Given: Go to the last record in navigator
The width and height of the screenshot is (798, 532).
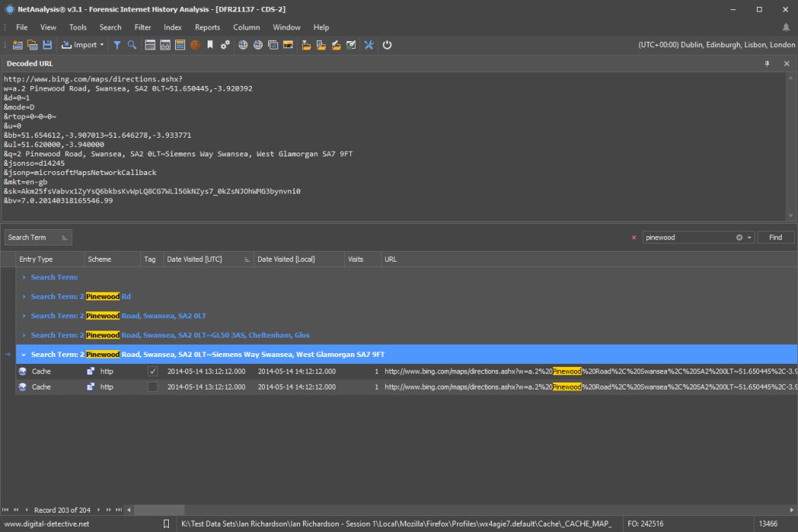Looking at the screenshot, I should click(119, 510).
